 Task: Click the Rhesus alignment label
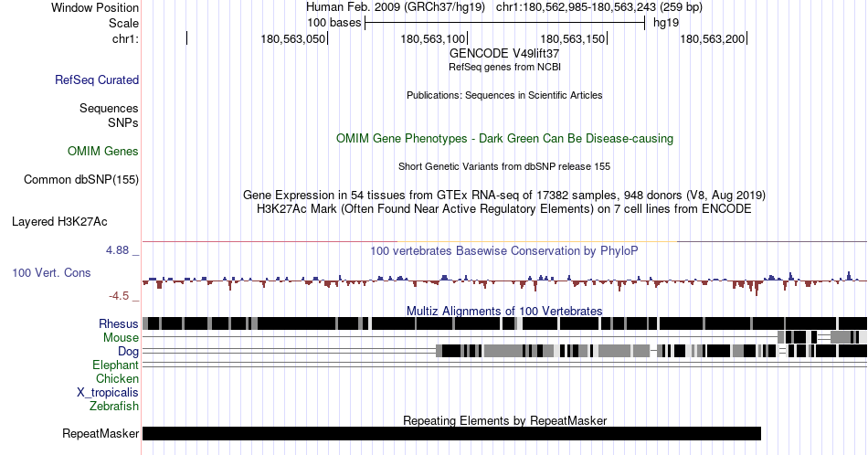119,323
